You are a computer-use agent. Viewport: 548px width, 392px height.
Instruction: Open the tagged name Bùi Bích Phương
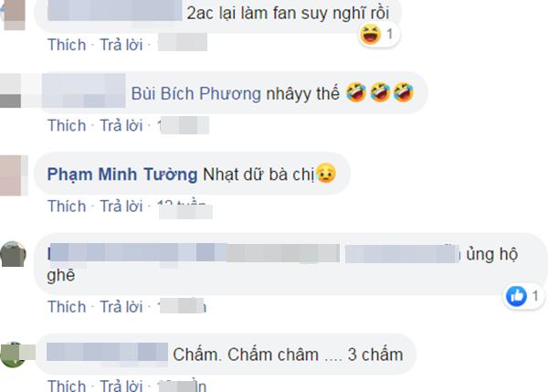click(x=196, y=94)
